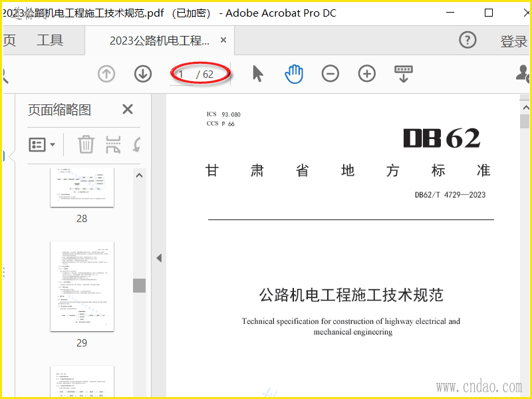Go to next page with down arrow
The width and height of the screenshot is (532, 399).
pos(143,74)
